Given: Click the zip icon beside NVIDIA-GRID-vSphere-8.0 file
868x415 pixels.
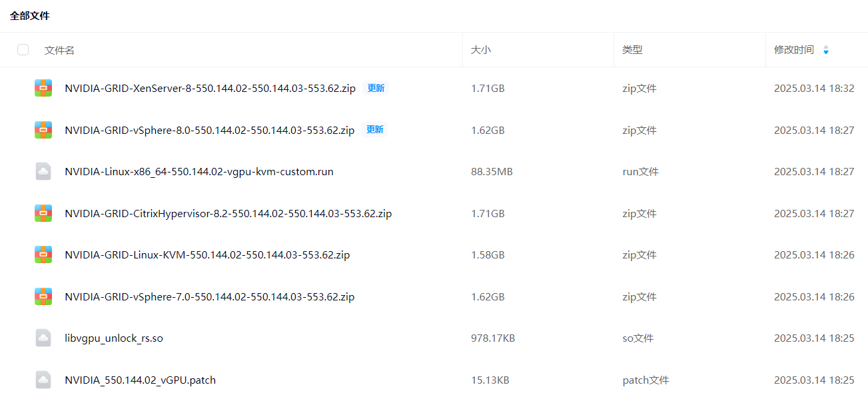Looking at the screenshot, I should coord(43,130).
